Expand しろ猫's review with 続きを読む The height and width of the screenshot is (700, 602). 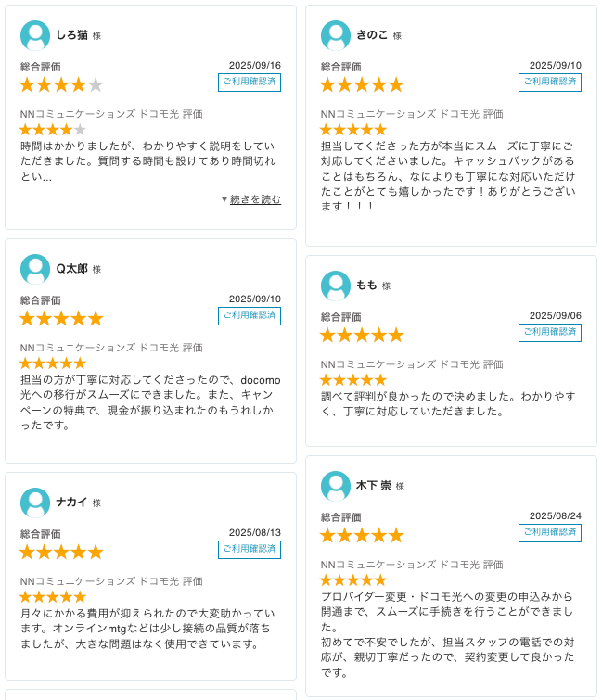[x=254, y=199]
